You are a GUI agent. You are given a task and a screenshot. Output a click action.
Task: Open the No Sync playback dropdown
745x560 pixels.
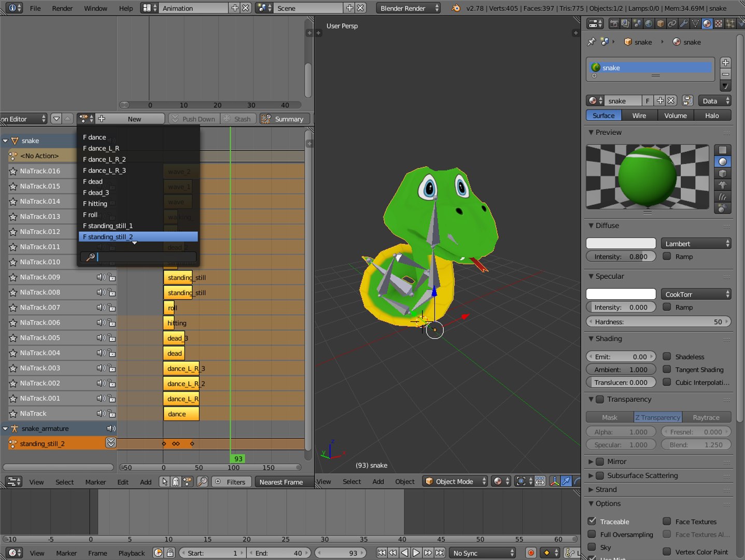click(x=483, y=553)
